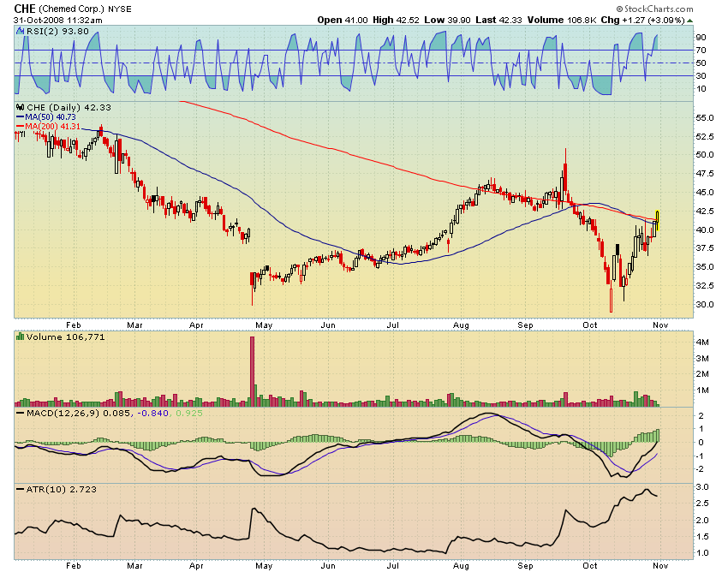Image resolution: width=728 pixels, height=572 pixels.
Task: Click the purple -0.840 MACD signal value
Action: (x=152, y=413)
